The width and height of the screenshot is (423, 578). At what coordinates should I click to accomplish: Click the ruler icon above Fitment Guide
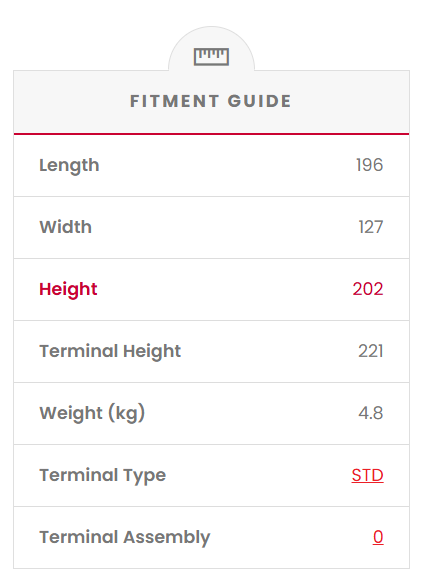tap(211, 57)
